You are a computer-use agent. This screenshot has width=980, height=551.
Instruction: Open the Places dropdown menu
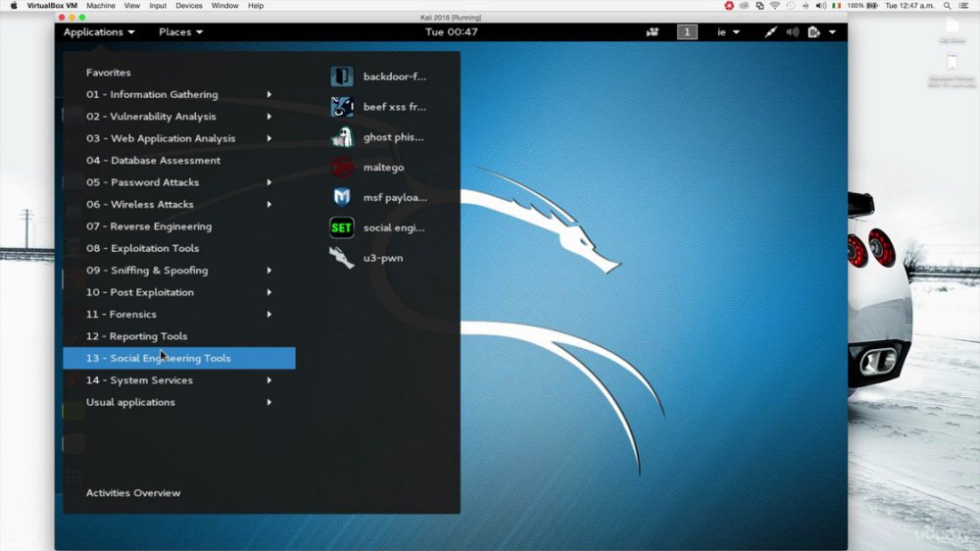click(x=180, y=32)
